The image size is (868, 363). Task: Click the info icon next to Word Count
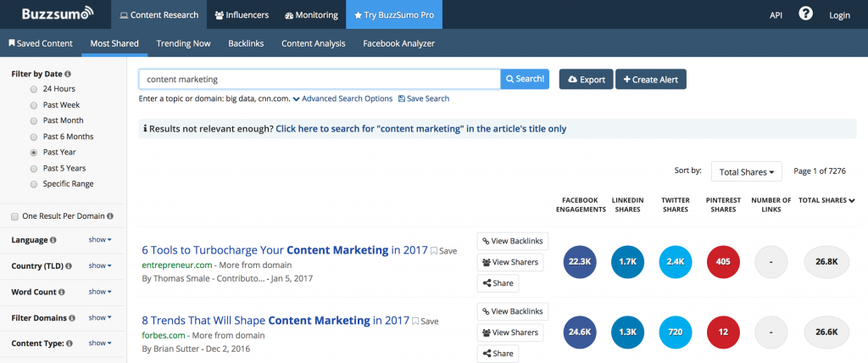pyautogui.click(x=60, y=292)
